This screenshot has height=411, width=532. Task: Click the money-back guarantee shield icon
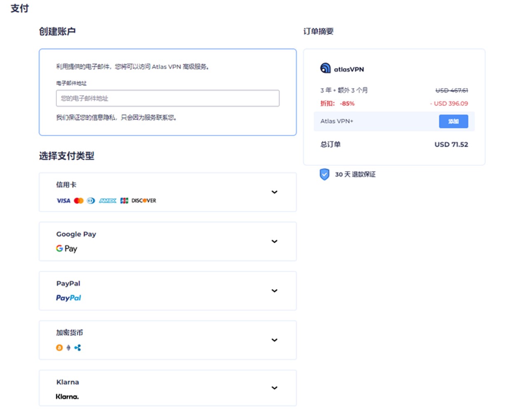click(x=325, y=174)
